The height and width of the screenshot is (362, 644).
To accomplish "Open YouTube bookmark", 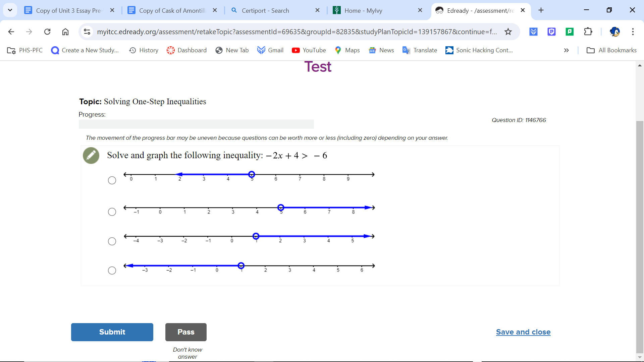I will click(x=309, y=50).
